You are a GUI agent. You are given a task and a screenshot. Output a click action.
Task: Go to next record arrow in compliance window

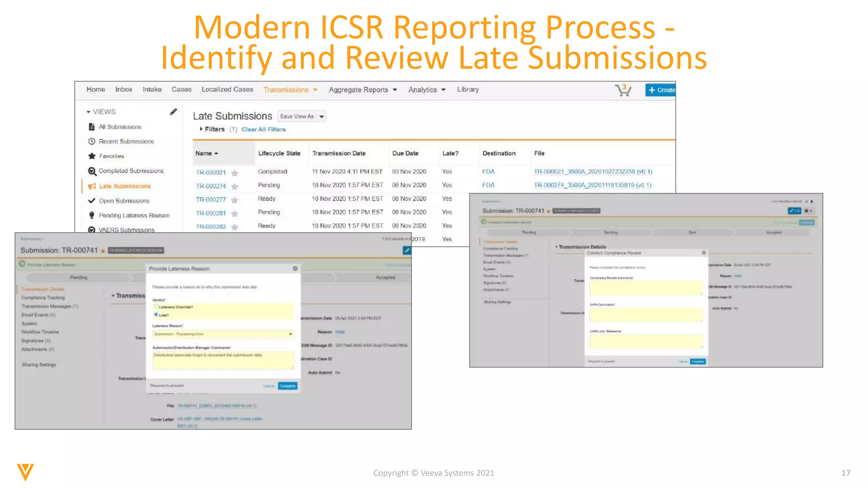tap(812, 202)
